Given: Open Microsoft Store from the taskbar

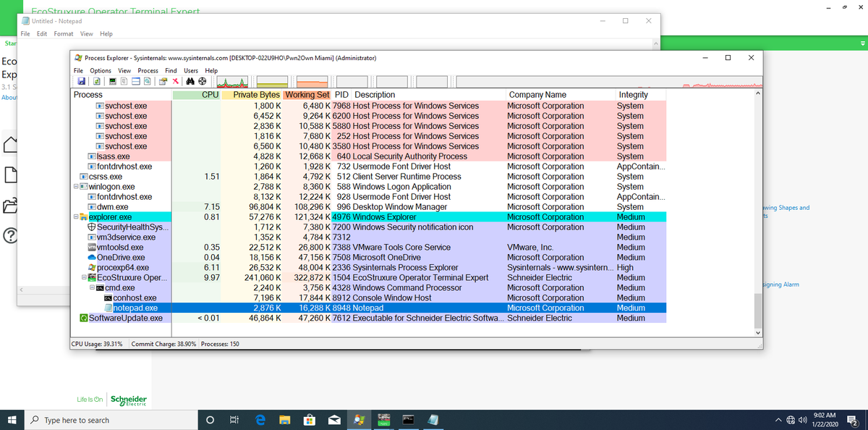Looking at the screenshot, I should [309, 419].
